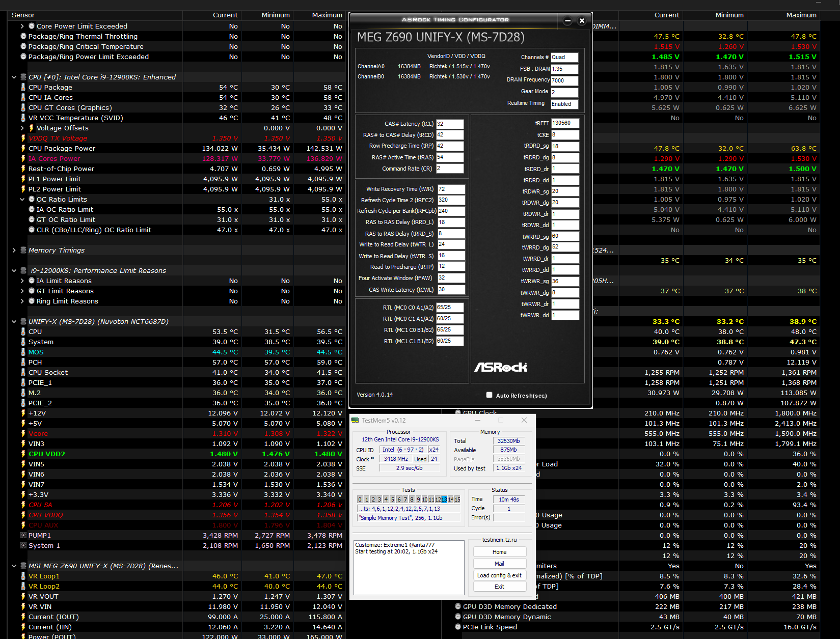Click the circle icon for Package/Ring Critical Temperature

coord(23,46)
